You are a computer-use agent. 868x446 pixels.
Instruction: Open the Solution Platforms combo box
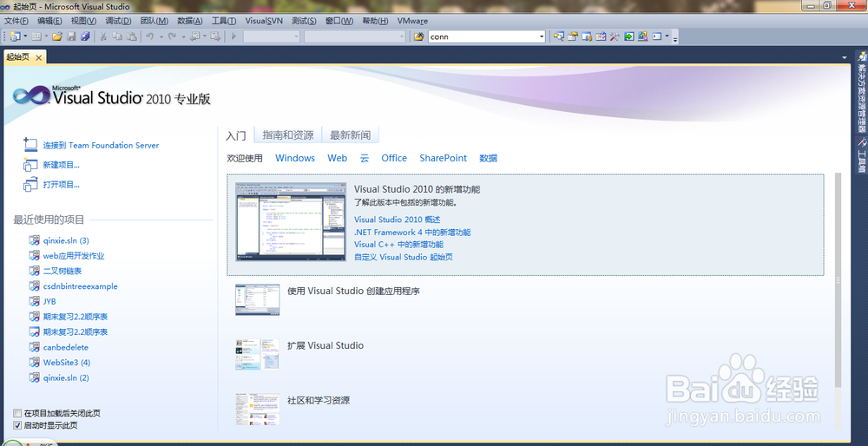[x=355, y=36]
